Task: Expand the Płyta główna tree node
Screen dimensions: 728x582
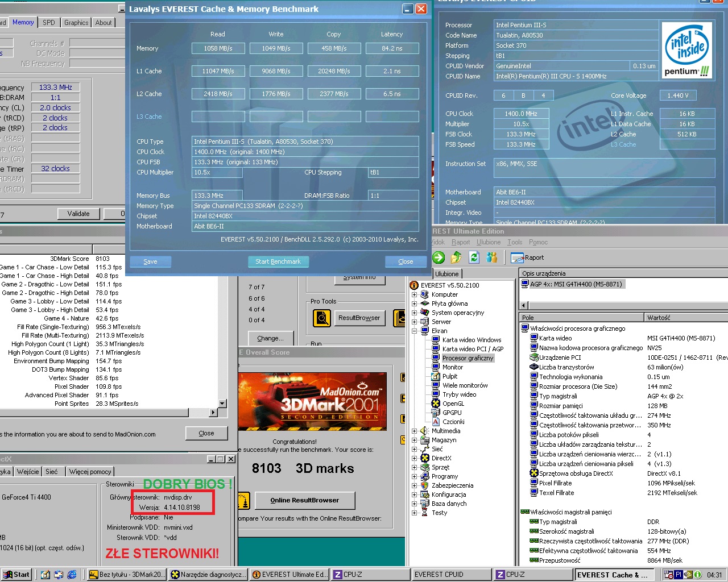Action: [415, 304]
